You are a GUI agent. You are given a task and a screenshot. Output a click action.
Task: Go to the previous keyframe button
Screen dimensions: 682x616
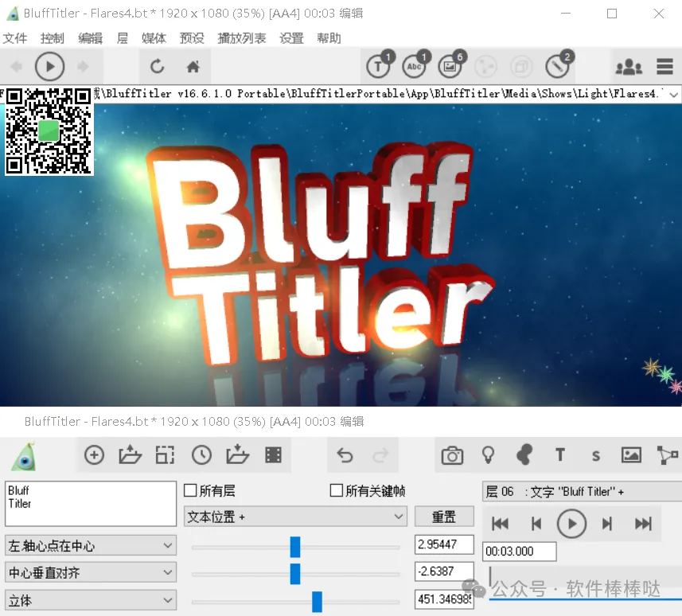536,524
